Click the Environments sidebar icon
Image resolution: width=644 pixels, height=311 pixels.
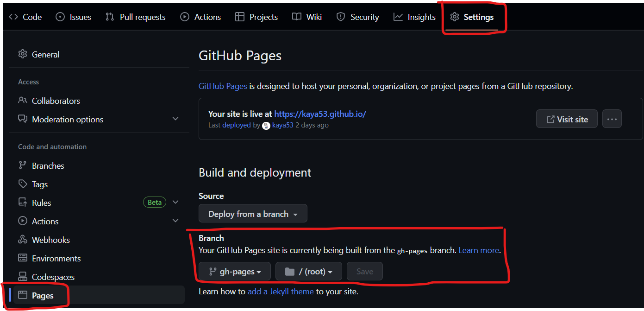click(23, 258)
